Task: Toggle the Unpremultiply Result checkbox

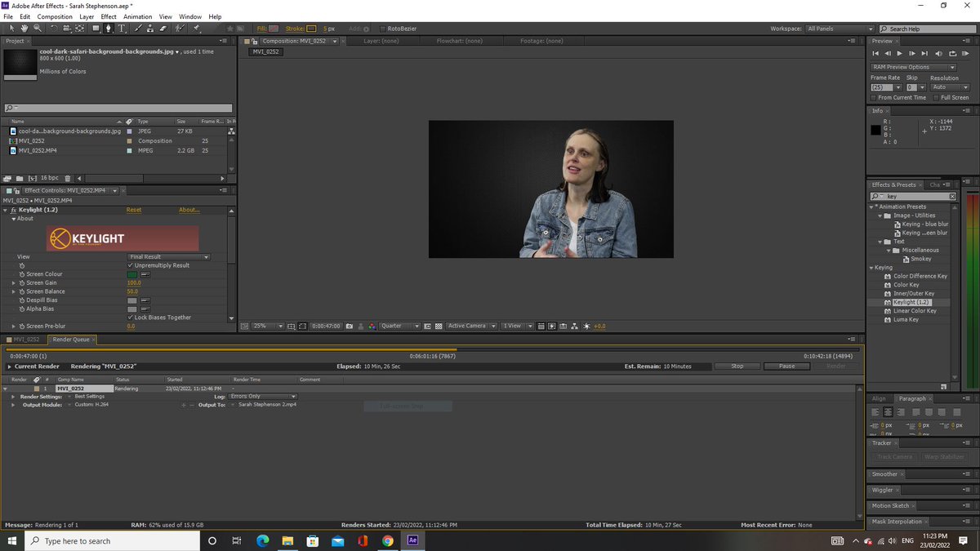Action: pyautogui.click(x=131, y=265)
